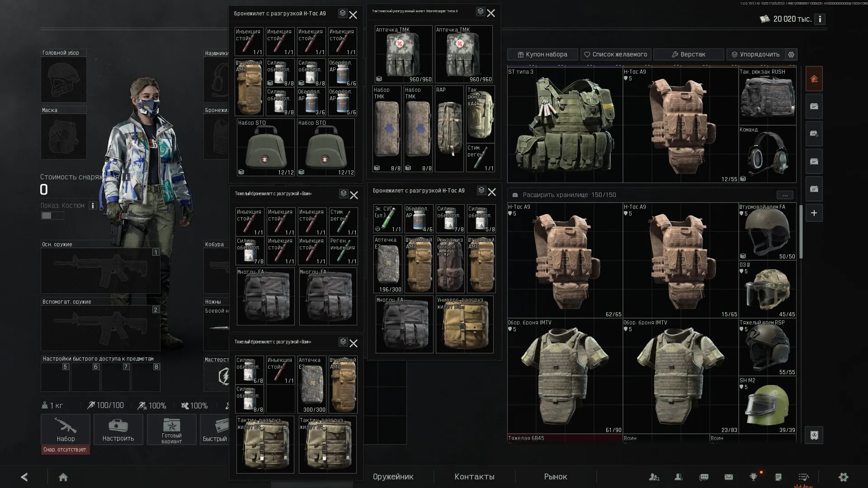
Task: Click the Упорядочить sort button
Action: 756,54
